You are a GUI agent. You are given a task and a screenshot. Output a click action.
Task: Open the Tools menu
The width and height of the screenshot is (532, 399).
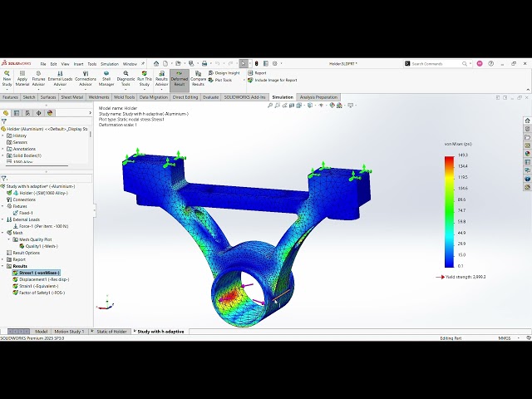click(92, 64)
